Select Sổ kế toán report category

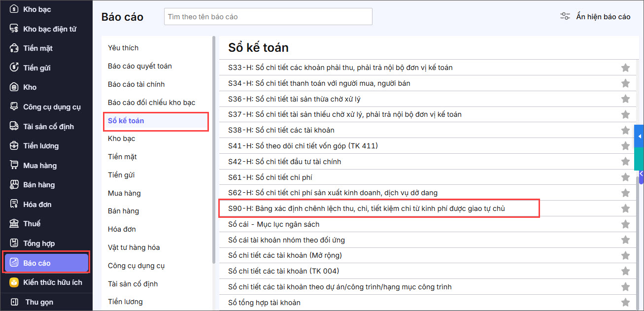click(x=126, y=121)
